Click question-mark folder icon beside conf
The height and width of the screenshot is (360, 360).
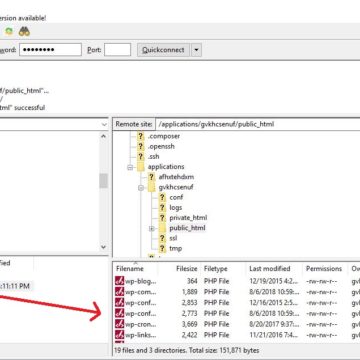(x=162, y=197)
